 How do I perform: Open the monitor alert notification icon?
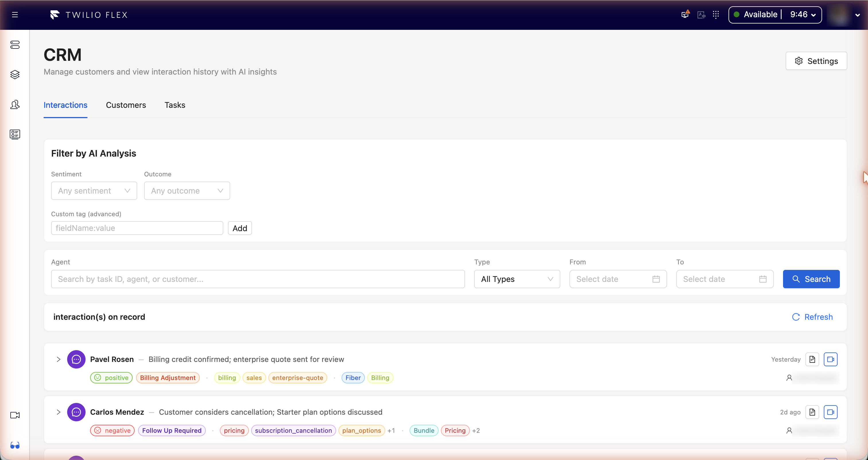[685, 14]
